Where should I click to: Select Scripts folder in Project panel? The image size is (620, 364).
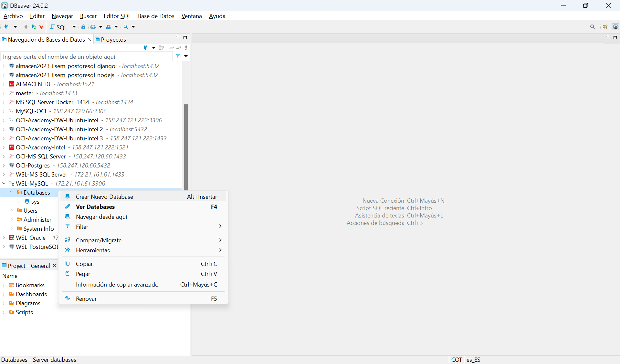point(24,312)
